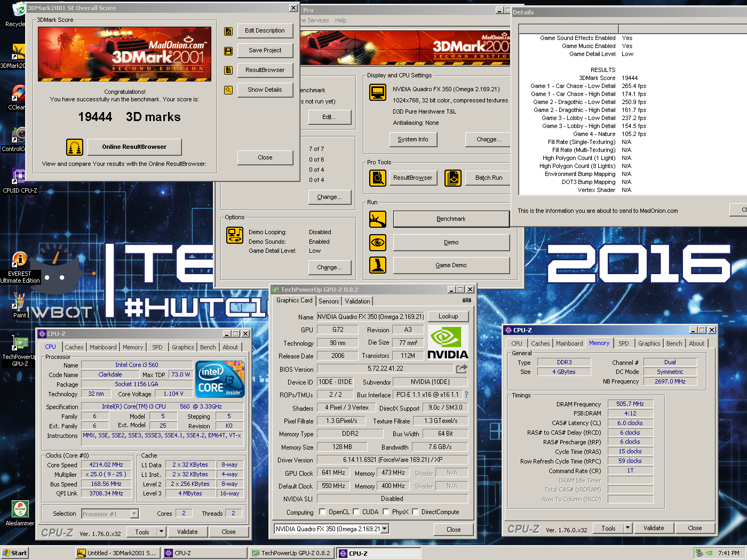Open the Validation tab in GPU-Z

click(357, 301)
